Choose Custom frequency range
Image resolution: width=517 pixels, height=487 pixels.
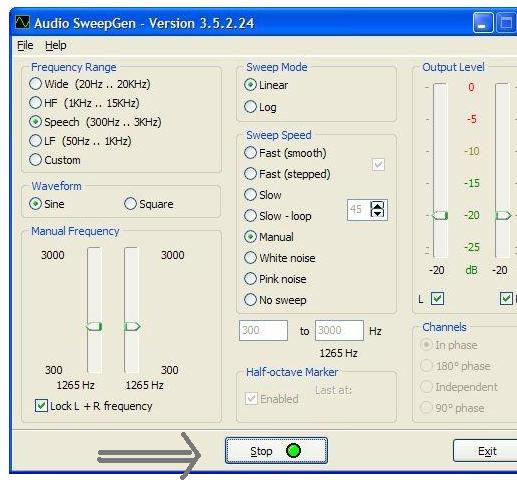[55, 160]
